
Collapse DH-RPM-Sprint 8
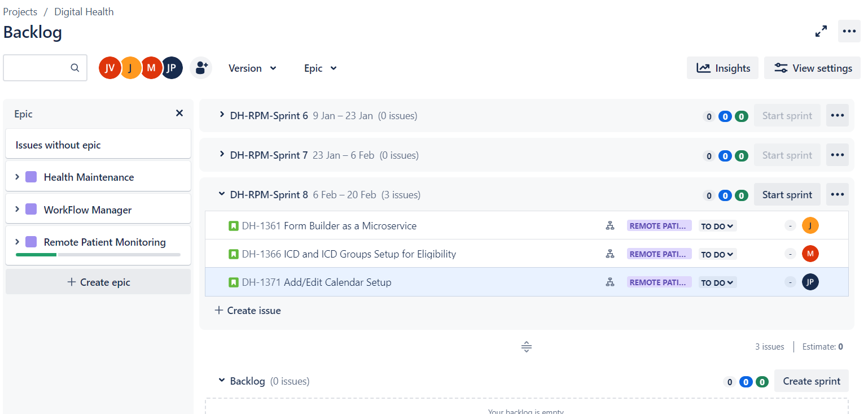coord(222,194)
